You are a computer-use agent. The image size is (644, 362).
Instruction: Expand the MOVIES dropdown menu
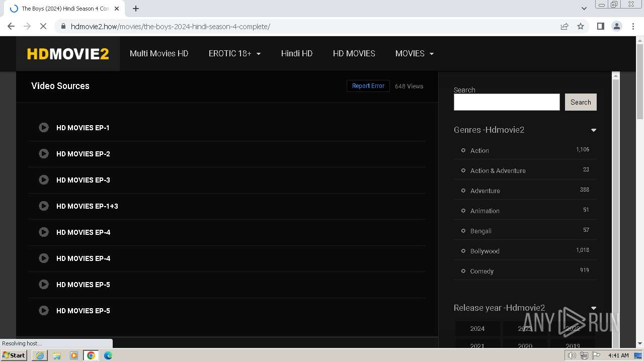[x=415, y=53]
